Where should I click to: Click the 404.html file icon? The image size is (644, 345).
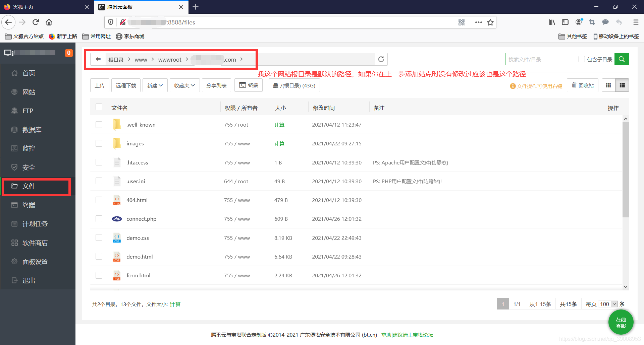[x=117, y=200]
